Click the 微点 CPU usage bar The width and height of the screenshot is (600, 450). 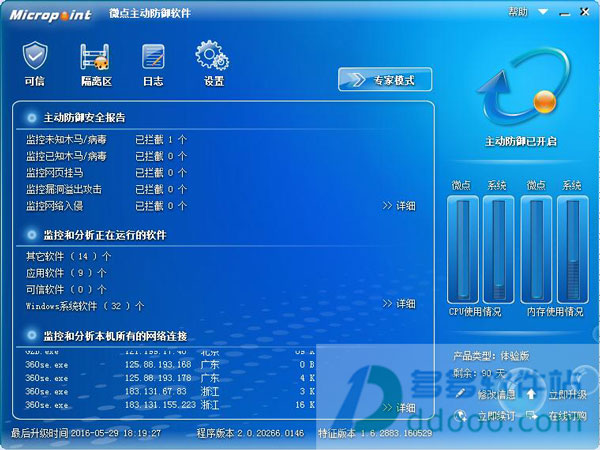click(463, 249)
